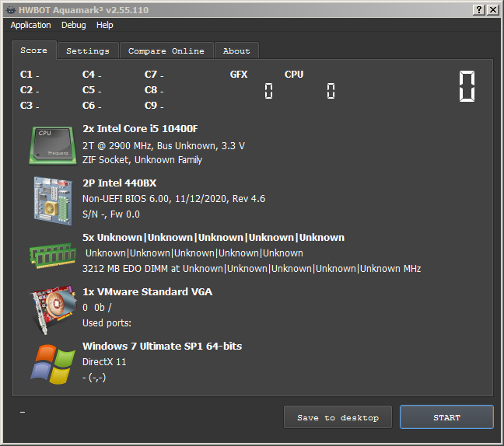Click the ZIF Socket, Unknown Family line
Viewport: 504px width, 446px height.
(142, 159)
